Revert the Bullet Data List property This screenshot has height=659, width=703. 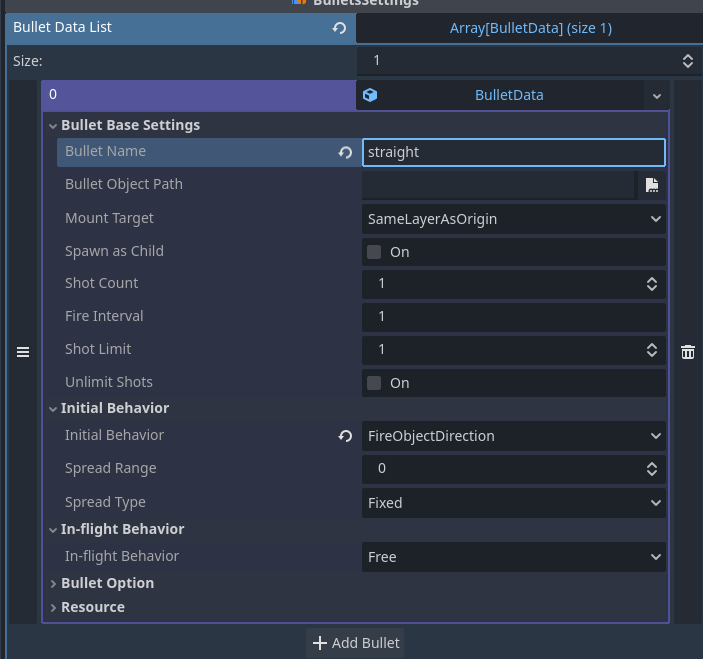pyautogui.click(x=339, y=28)
